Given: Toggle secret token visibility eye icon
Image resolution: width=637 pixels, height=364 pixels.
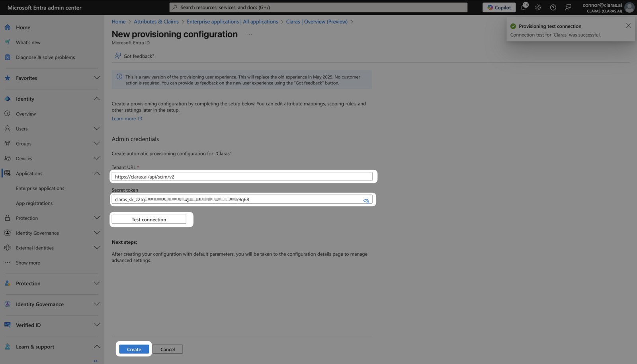Looking at the screenshot, I should tap(366, 201).
